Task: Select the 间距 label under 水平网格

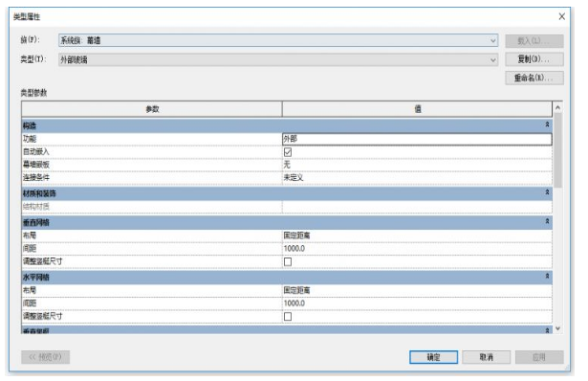Action: (x=30, y=303)
